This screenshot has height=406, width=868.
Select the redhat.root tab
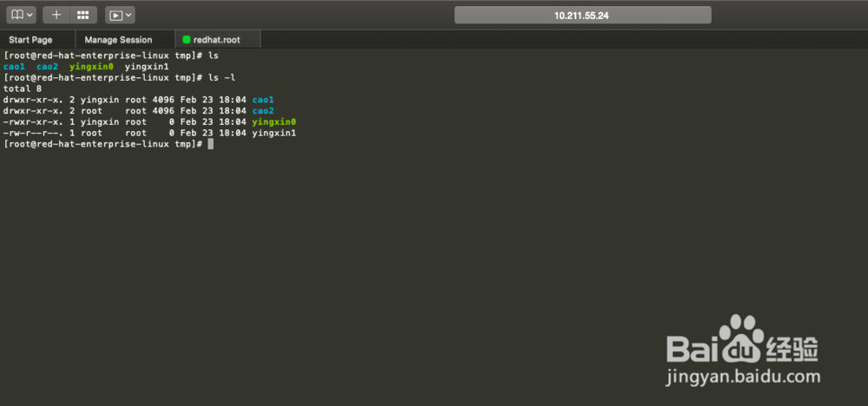click(x=217, y=40)
